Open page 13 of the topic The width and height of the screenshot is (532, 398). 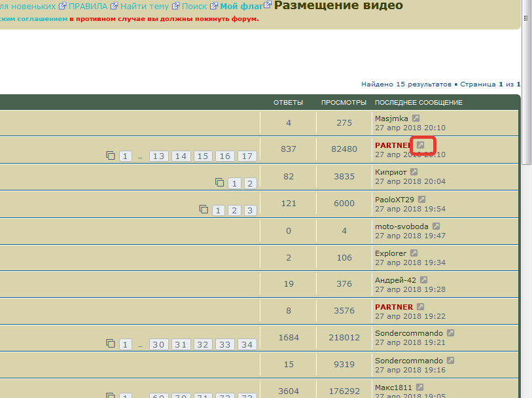click(158, 156)
